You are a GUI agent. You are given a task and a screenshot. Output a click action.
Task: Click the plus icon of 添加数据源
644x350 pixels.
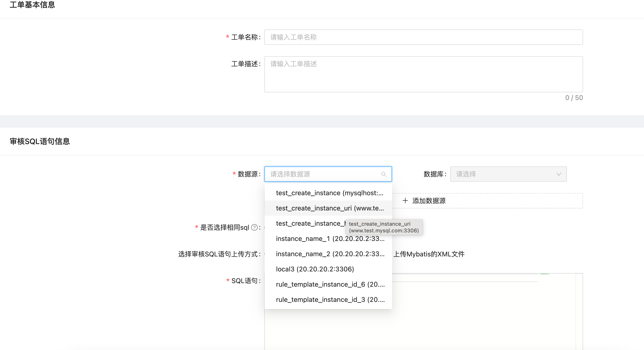(x=405, y=201)
